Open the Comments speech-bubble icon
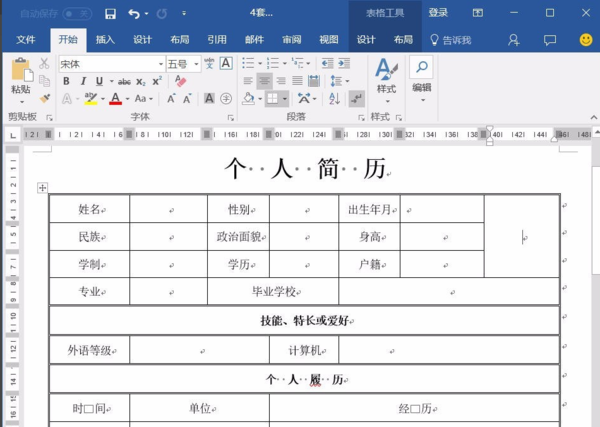Viewport: 600px width, 427px height. point(550,40)
